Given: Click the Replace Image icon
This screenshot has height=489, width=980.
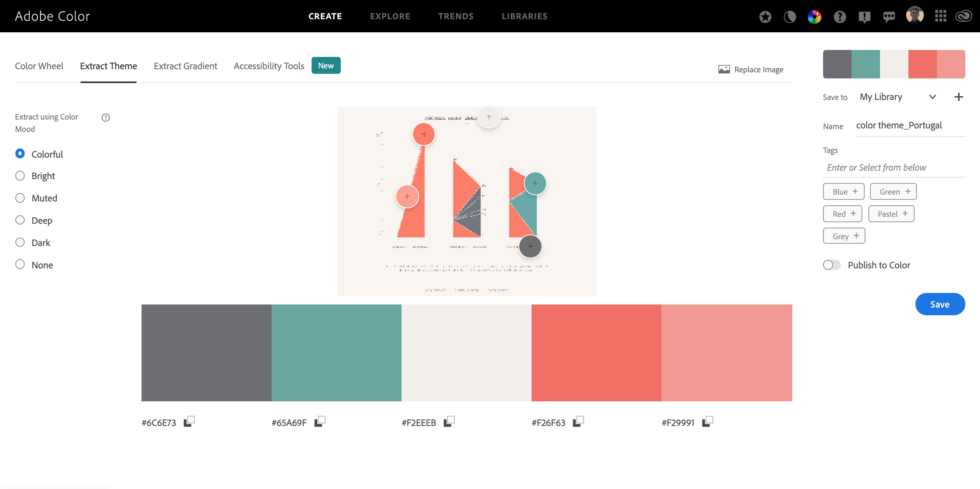Looking at the screenshot, I should click(724, 69).
